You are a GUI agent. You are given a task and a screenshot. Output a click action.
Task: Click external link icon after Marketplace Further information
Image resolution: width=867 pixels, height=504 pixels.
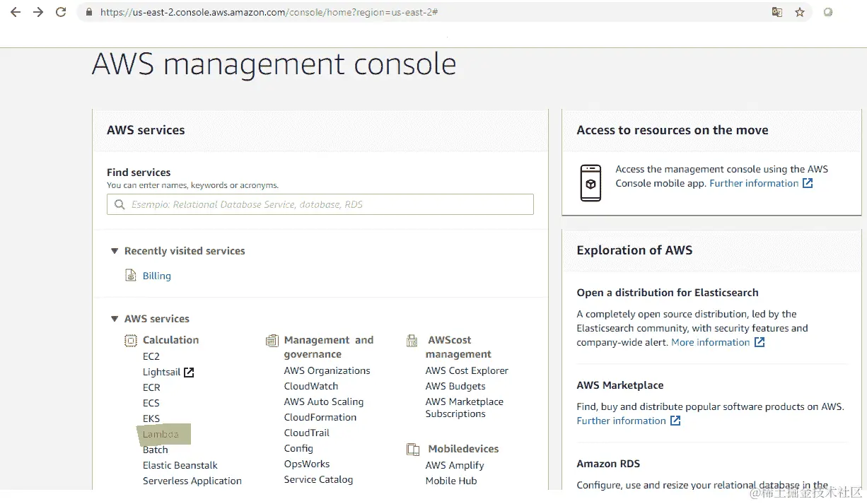click(x=675, y=421)
